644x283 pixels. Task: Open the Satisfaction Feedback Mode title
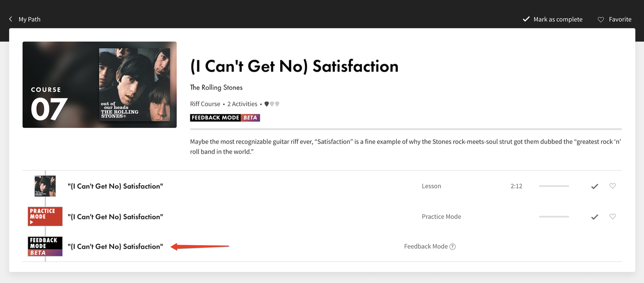tap(115, 247)
